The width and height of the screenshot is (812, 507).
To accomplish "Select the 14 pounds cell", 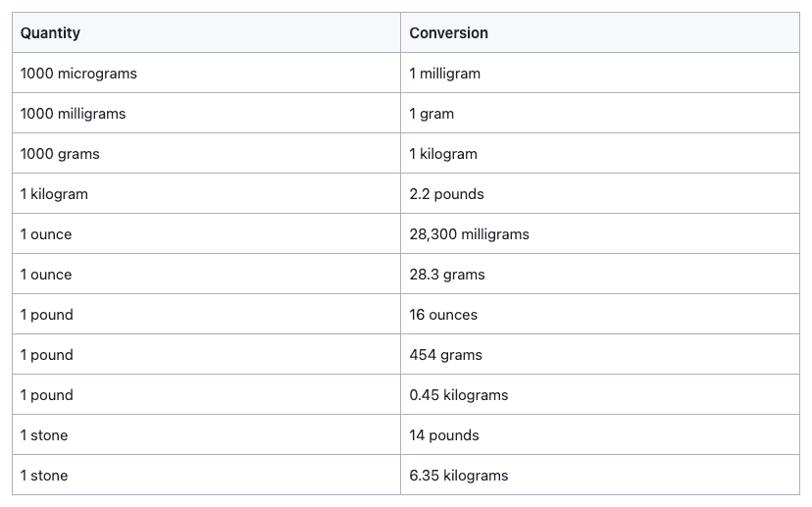I will tap(599, 435).
